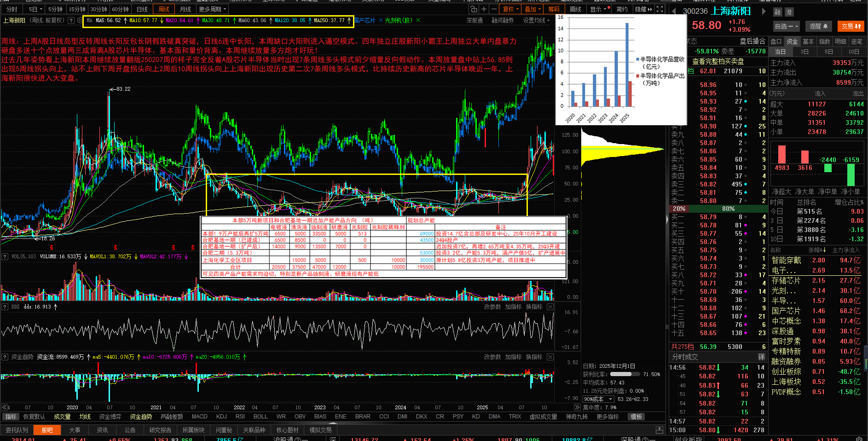Image resolution: width=868 pixels, height=441 pixels.
Task: Click 改参数 in the DDZ panel
Action: (492, 307)
